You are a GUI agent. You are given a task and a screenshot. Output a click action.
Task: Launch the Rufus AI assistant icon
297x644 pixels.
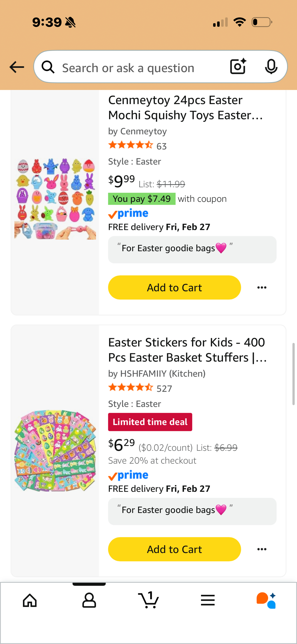pyautogui.click(x=266, y=600)
